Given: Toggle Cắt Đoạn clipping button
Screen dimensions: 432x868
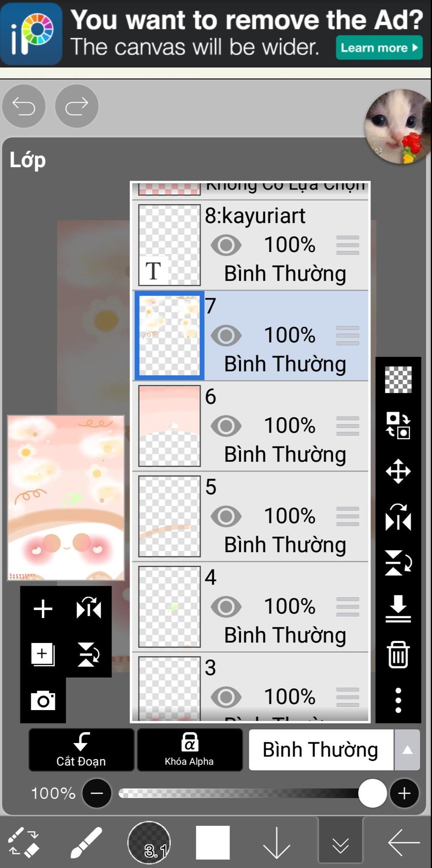Looking at the screenshot, I should 81,750.
